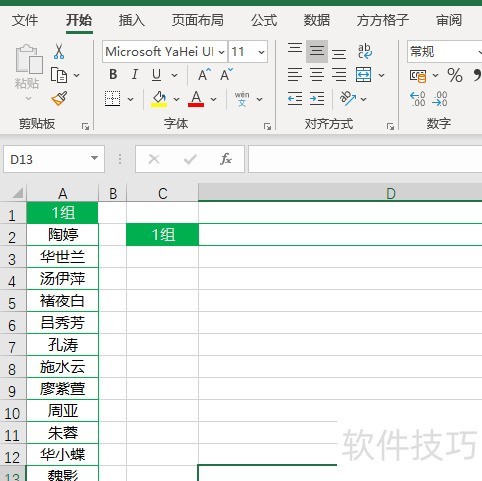Click the Copy icon

[59, 75]
